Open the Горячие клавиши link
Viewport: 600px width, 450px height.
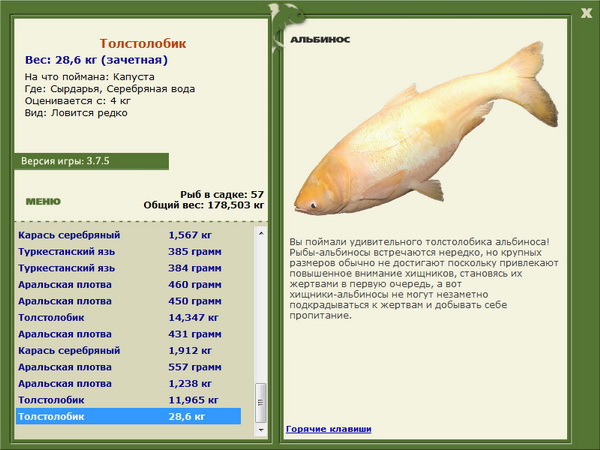point(328,429)
